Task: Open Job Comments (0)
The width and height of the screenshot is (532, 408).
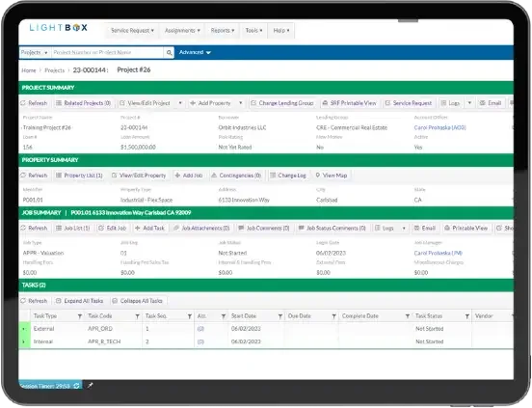Action: coord(264,228)
